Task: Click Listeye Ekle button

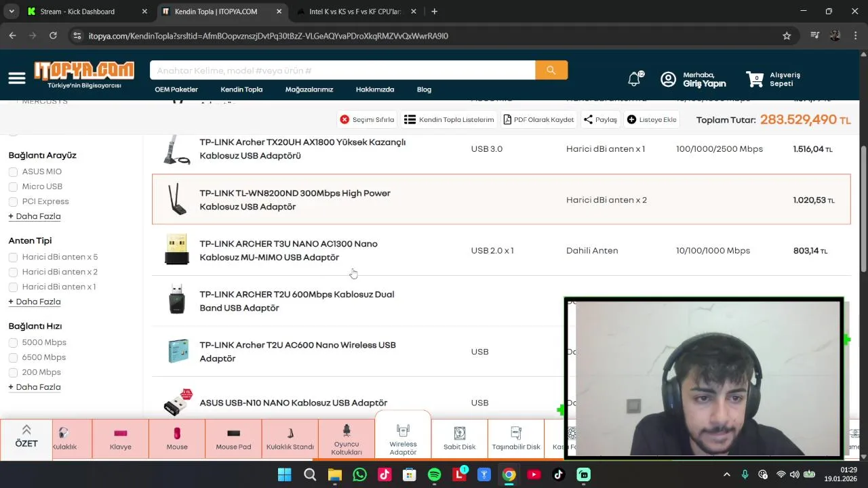Action: coord(652,120)
